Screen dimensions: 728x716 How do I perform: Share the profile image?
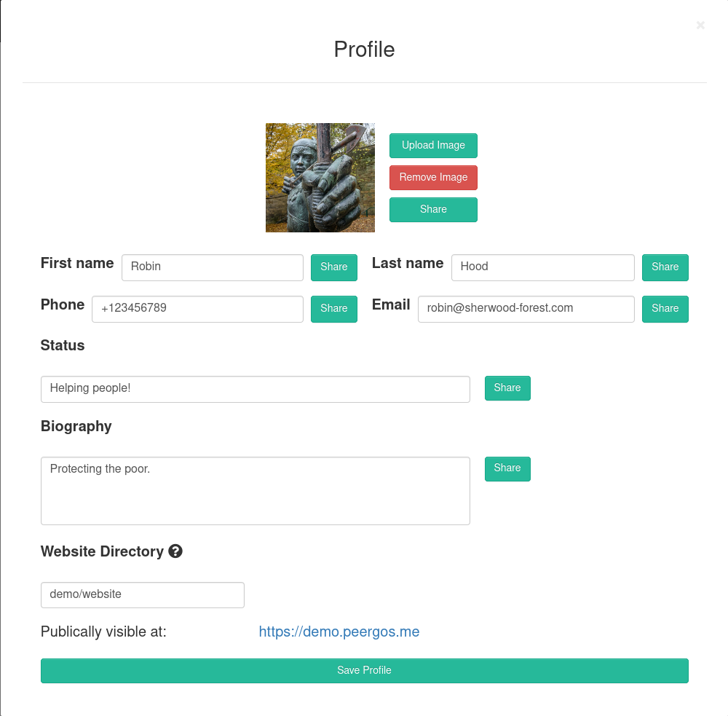pos(433,210)
